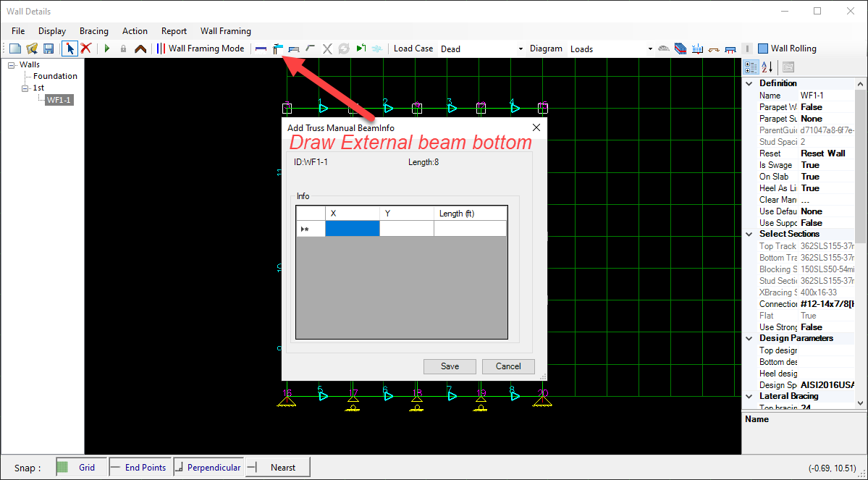Click the Wall Rolling blue square
This screenshot has height=480, width=868.
click(x=763, y=49)
